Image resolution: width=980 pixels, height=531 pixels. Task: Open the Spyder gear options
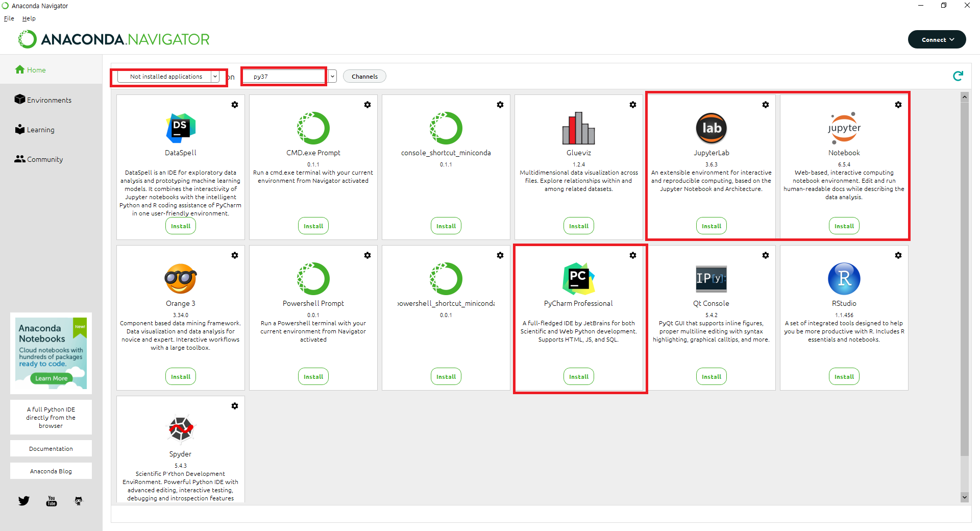coord(235,406)
